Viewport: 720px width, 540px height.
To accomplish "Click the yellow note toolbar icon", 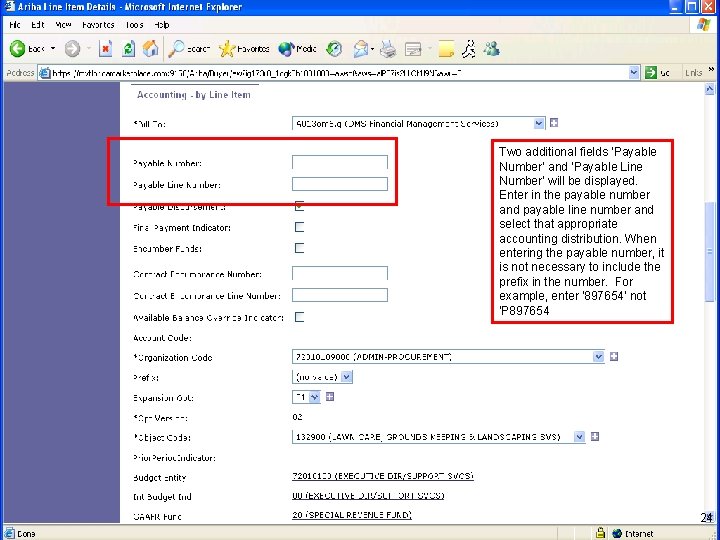I will tap(446, 49).
